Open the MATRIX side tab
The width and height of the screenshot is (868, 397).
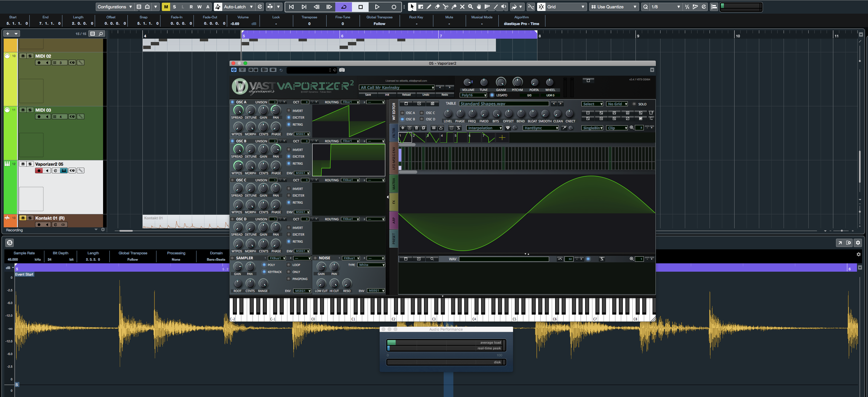tap(394, 184)
